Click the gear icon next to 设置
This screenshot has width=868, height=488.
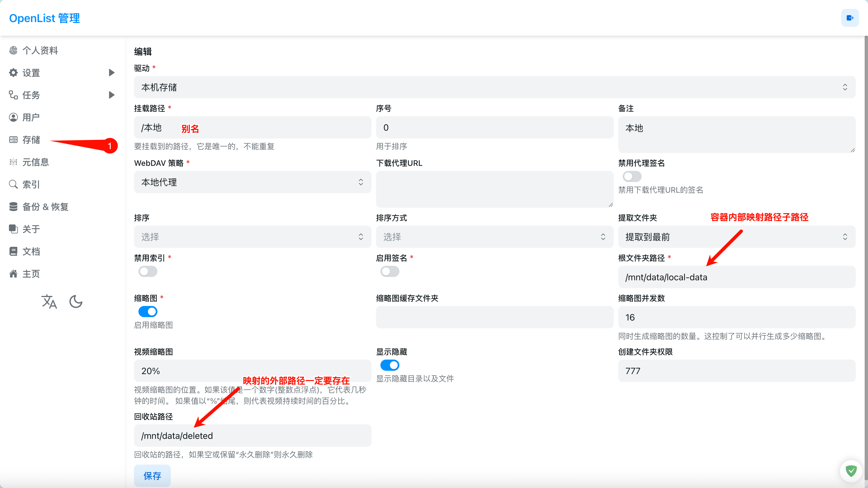(x=13, y=73)
